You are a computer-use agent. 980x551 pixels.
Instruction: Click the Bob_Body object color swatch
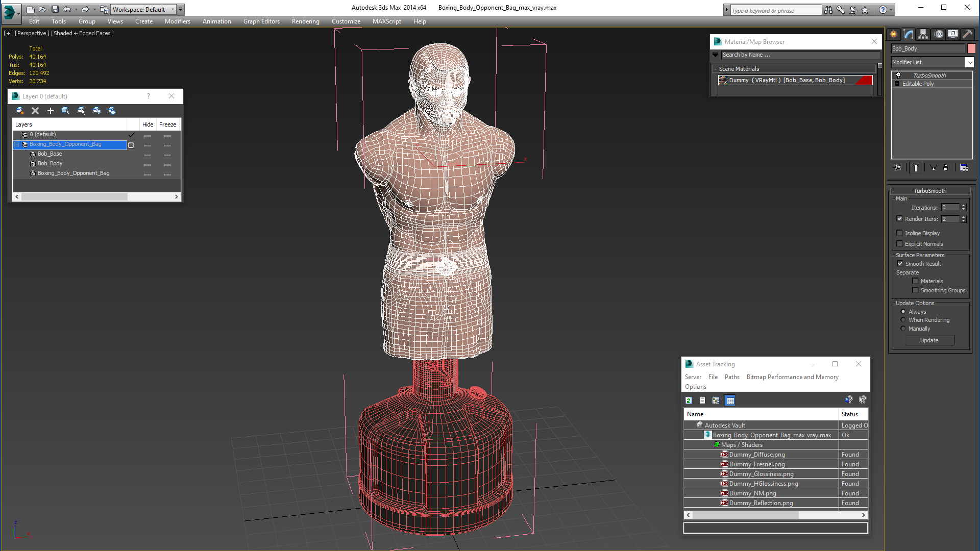(x=971, y=48)
